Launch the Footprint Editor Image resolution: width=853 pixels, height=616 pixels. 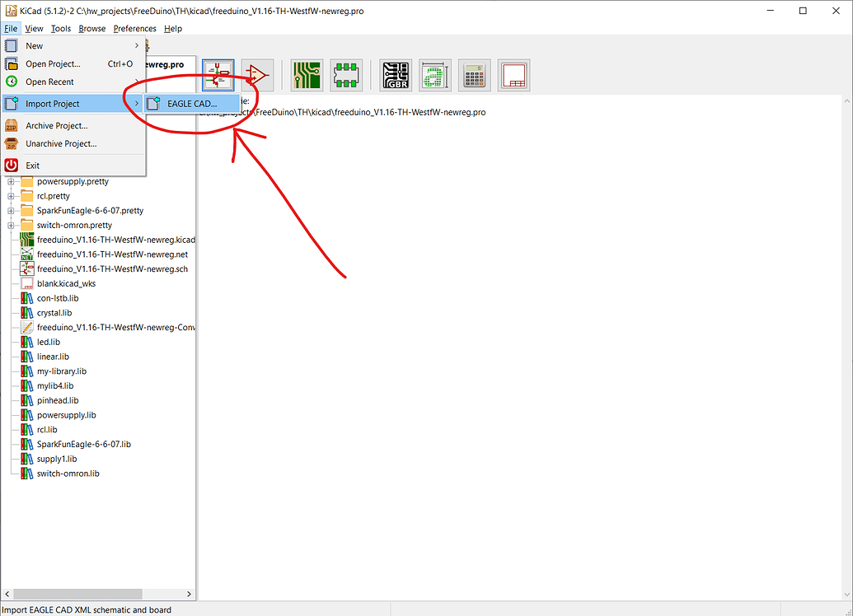(346, 75)
